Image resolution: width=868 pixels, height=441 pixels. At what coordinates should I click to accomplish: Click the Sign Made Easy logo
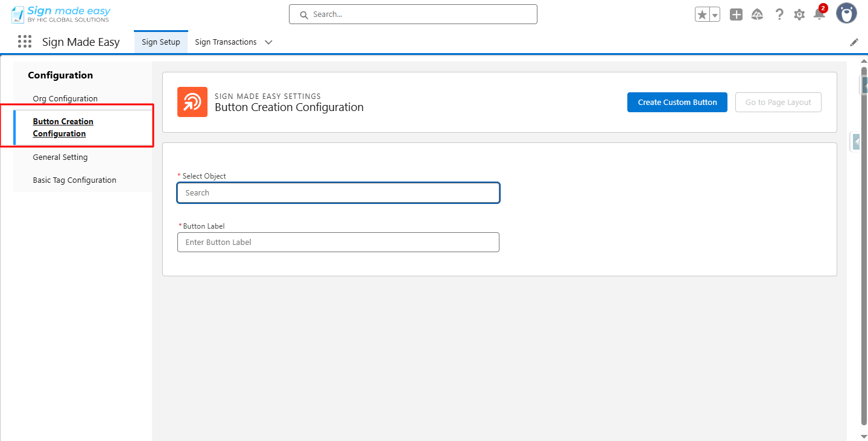click(61, 14)
